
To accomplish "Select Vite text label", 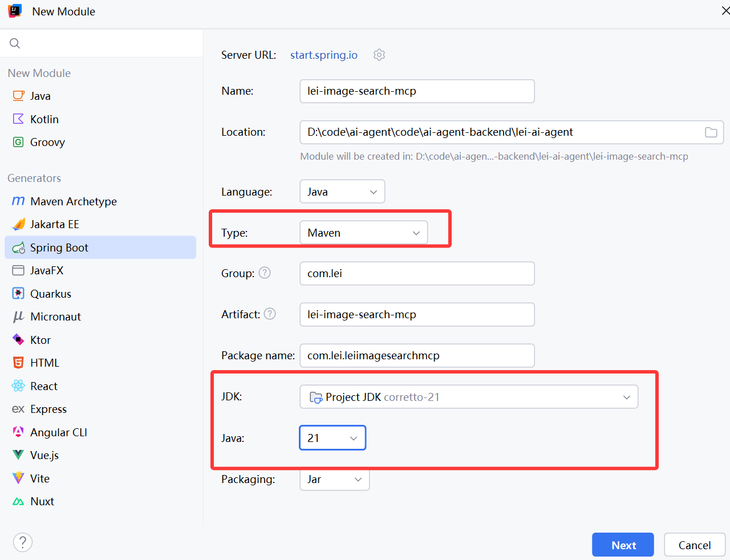I will click(x=40, y=478).
